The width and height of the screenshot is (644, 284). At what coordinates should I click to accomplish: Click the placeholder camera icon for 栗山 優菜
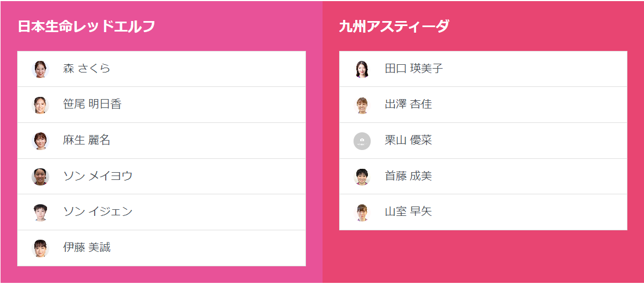pyautogui.click(x=362, y=141)
